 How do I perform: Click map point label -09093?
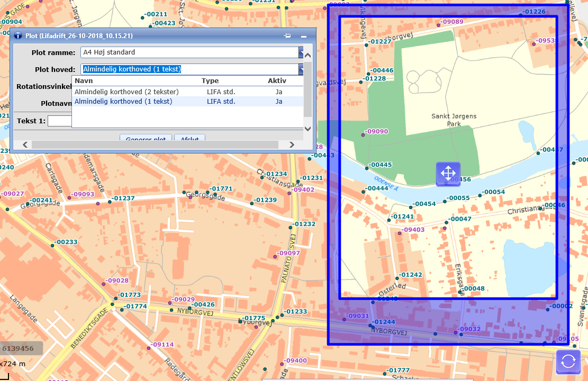coord(83,194)
